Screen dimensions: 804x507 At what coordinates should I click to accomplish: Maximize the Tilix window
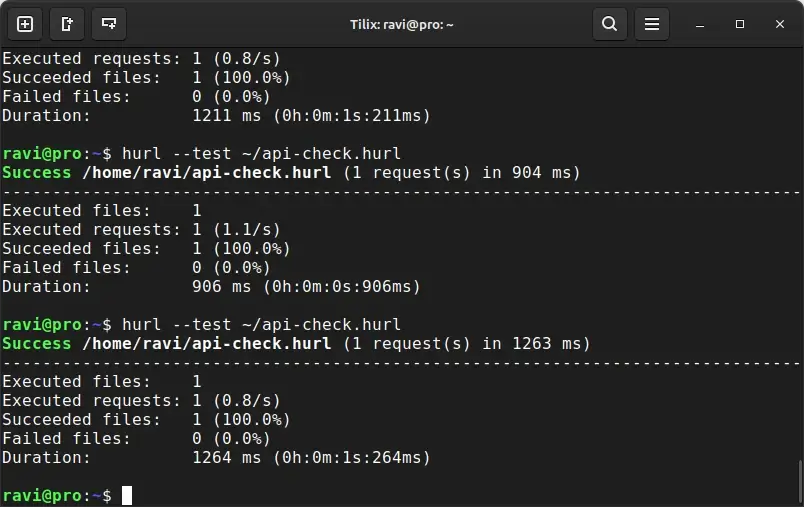(x=740, y=24)
